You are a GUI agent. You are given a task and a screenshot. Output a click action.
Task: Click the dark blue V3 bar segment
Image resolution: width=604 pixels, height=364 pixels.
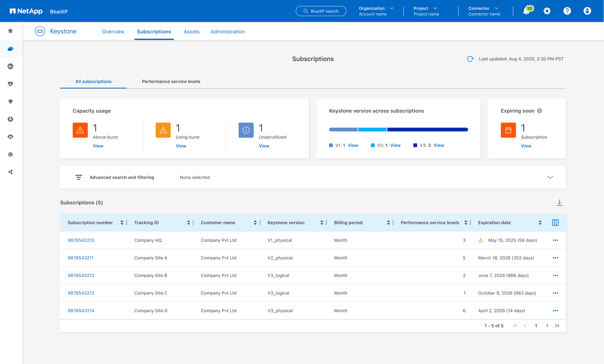[427, 130]
